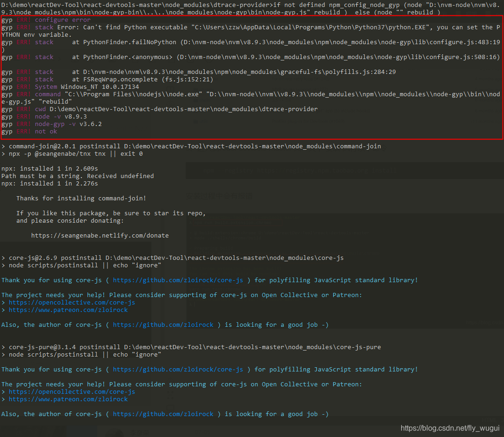504x437 pixels.
Task: Click 'The project needs your help!' line under core-js-pure@3.1.4
Action: [x=181, y=384]
